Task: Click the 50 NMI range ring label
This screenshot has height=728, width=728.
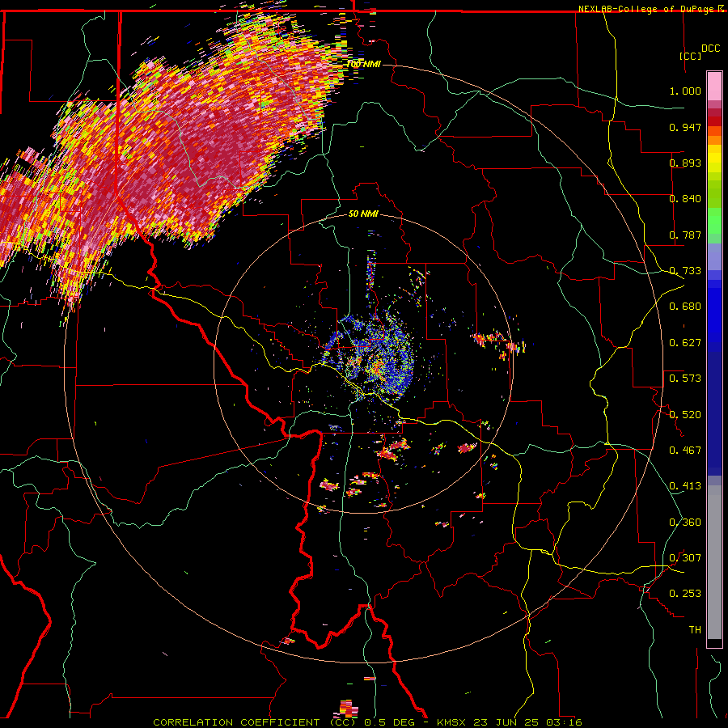Action: [363, 214]
